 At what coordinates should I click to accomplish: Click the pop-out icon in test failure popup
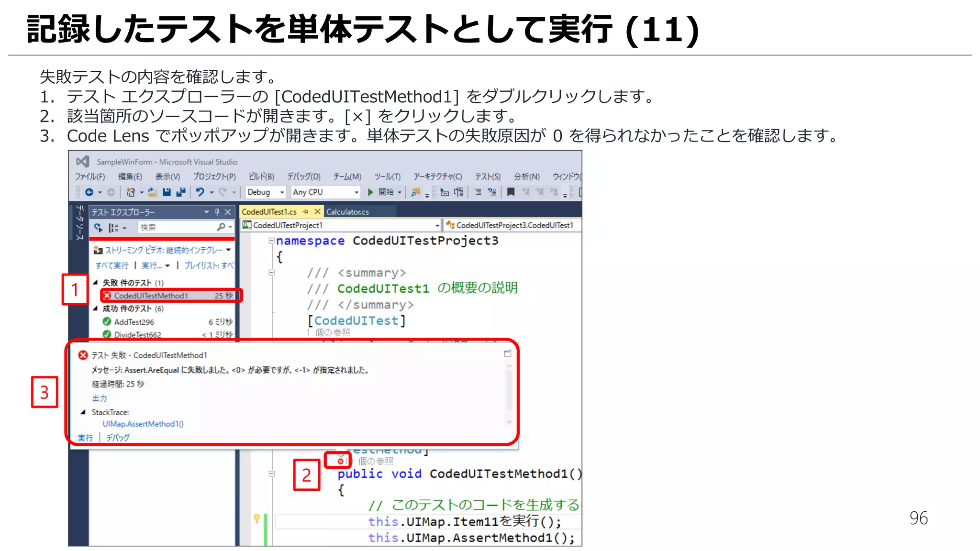(x=508, y=353)
